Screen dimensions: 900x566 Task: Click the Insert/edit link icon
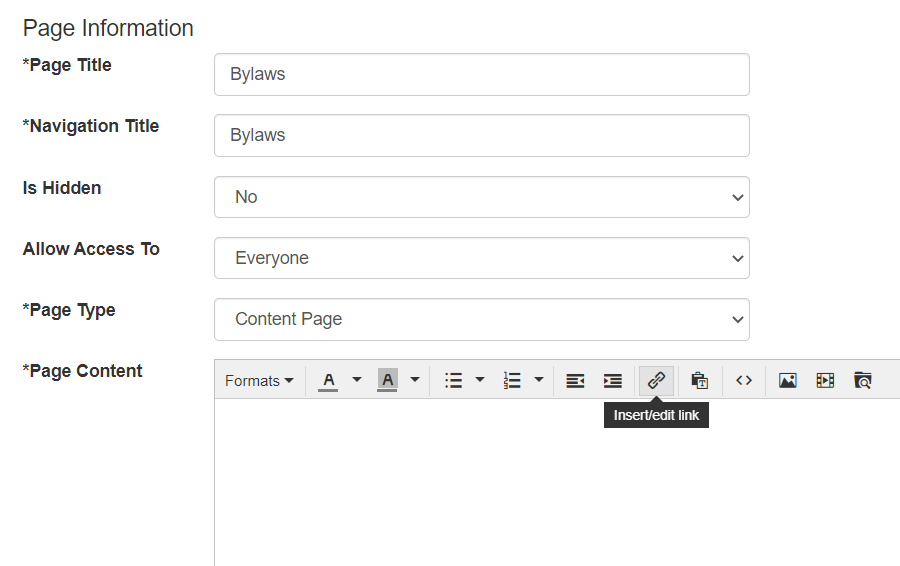click(x=656, y=381)
